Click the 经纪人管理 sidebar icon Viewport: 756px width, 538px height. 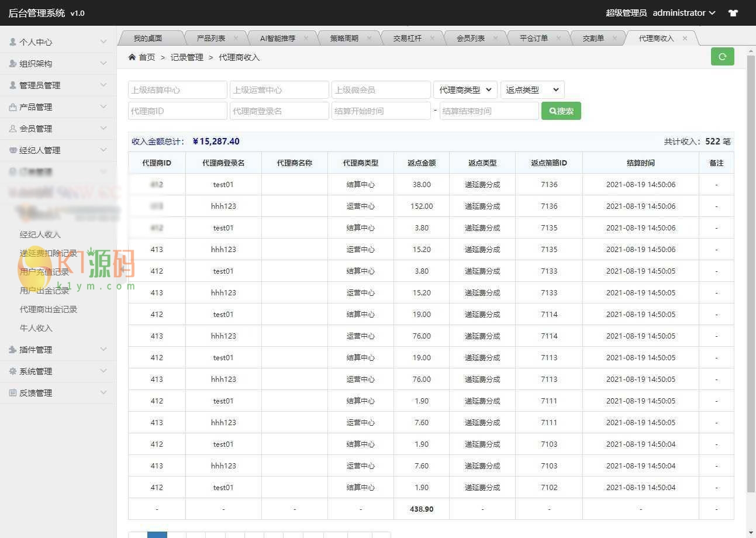13,150
